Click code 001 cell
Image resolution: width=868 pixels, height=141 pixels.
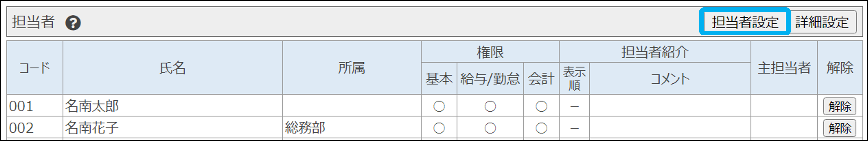click(x=21, y=106)
